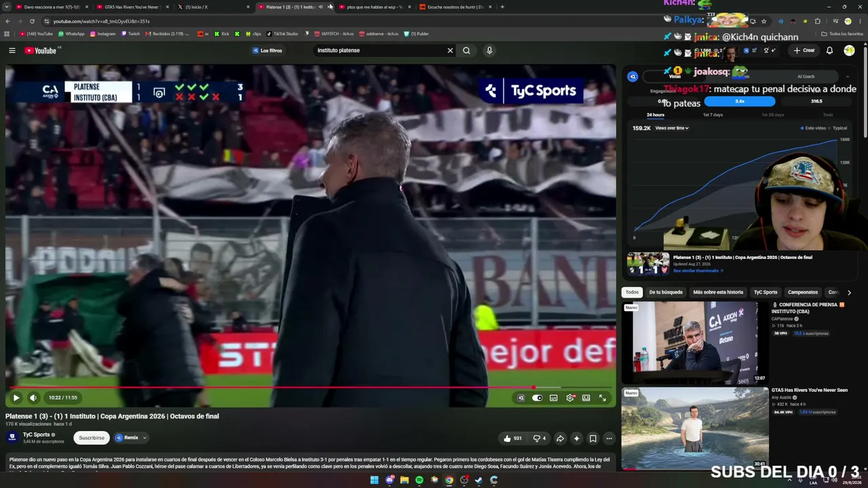This screenshot has width=868, height=488.
Task: Open more actions below the video
Action: tap(609, 439)
